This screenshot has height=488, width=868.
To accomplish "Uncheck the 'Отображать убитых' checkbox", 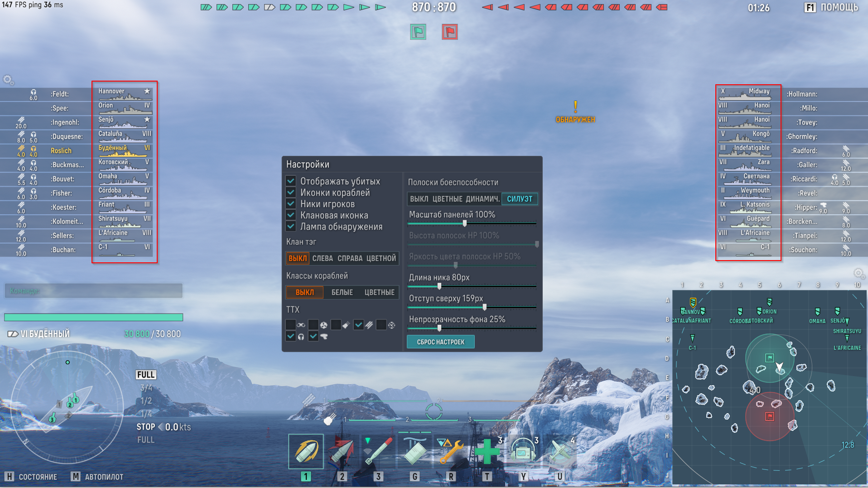I will coord(291,181).
